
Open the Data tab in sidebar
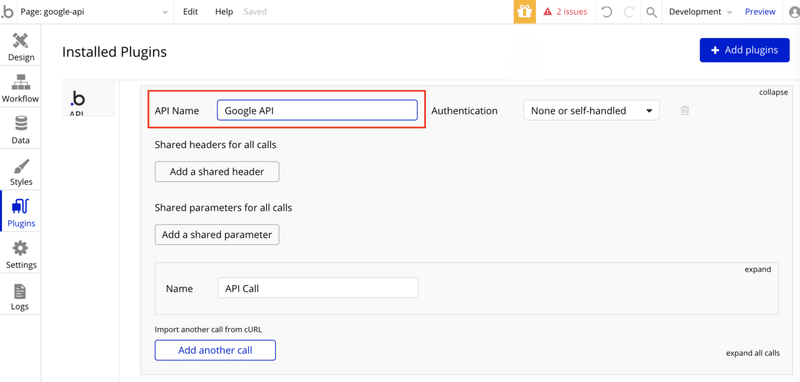pyautogui.click(x=21, y=129)
